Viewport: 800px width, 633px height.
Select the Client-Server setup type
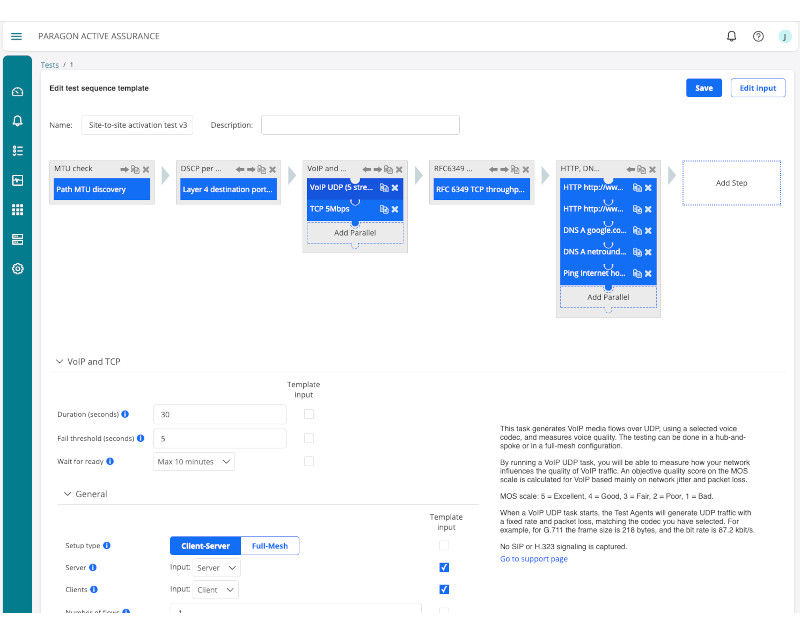tap(205, 546)
